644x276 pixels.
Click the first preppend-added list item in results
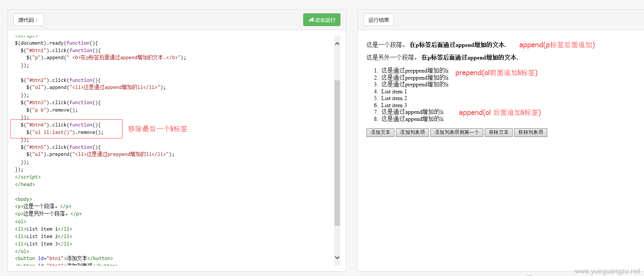(x=415, y=71)
